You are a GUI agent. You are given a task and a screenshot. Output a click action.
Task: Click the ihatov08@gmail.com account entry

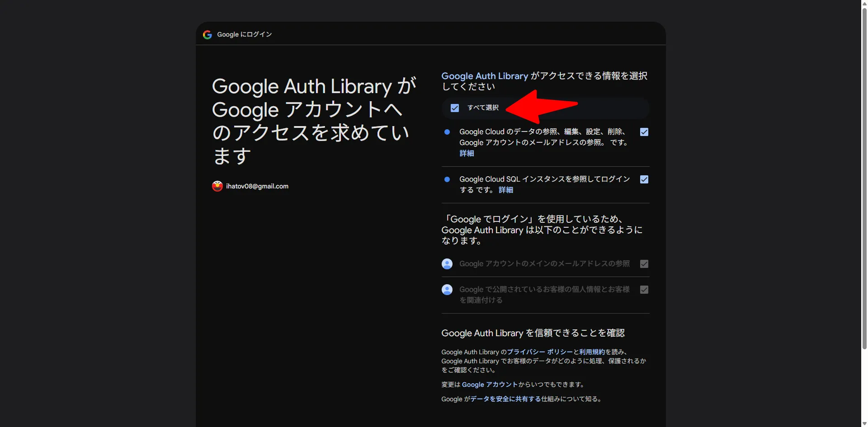tap(257, 186)
